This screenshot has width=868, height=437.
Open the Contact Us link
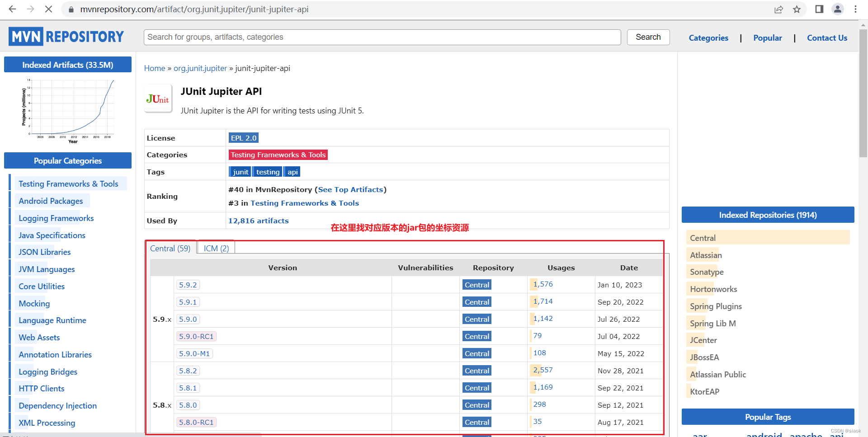pyautogui.click(x=827, y=38)
